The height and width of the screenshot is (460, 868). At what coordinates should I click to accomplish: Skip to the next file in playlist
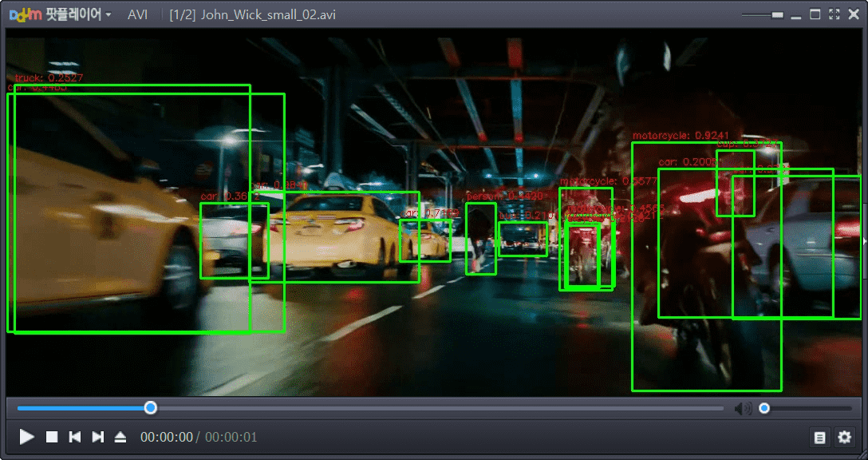pyautogui.click(x=98, y=437)
